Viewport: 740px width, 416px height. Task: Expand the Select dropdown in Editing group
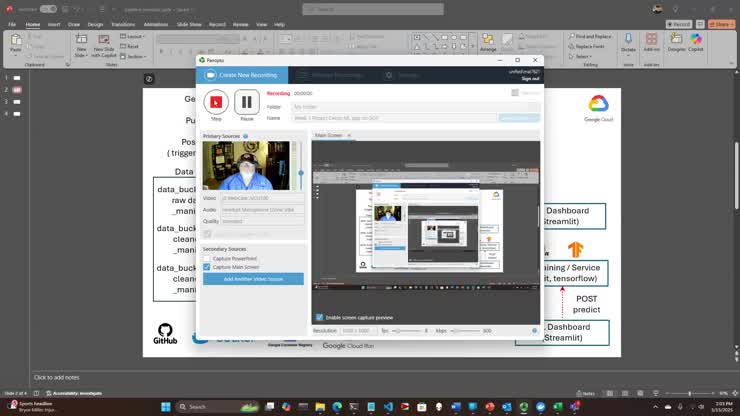(580, 57)
